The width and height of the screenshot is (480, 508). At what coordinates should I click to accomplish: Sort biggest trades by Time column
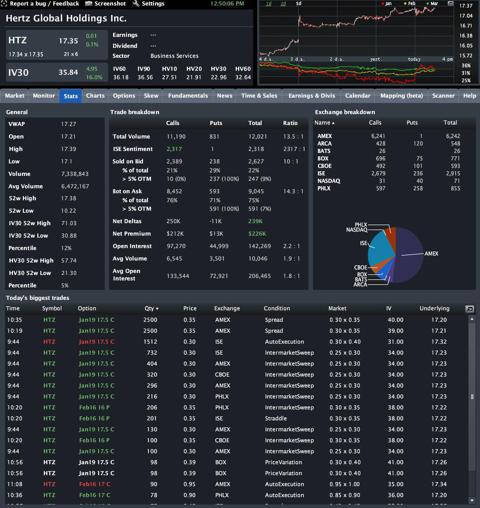click(13, 308)
